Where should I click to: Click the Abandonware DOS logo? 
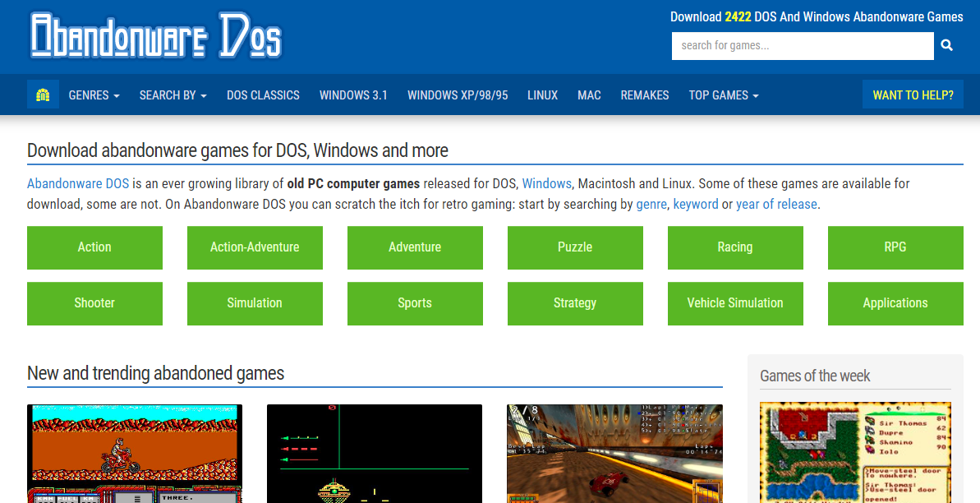(155, 36)
